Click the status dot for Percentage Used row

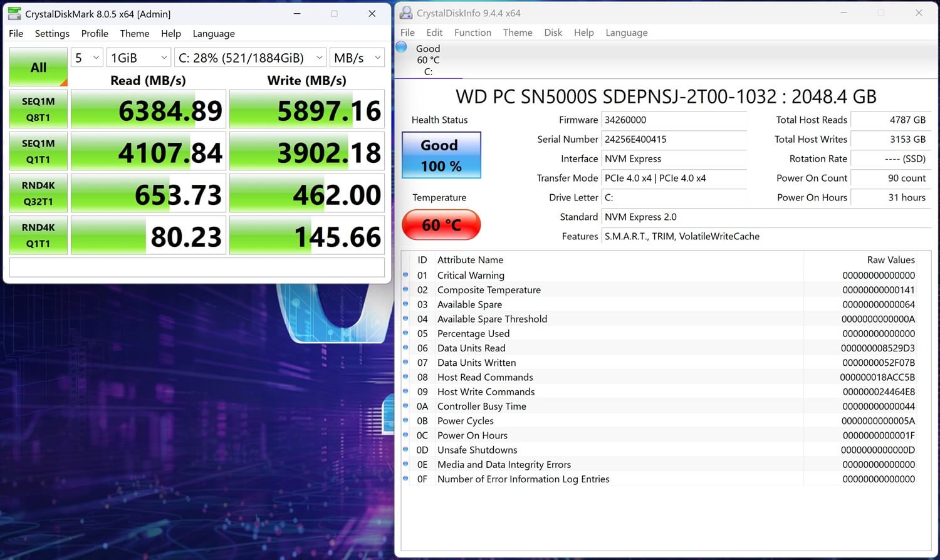(x=405, y=333)
